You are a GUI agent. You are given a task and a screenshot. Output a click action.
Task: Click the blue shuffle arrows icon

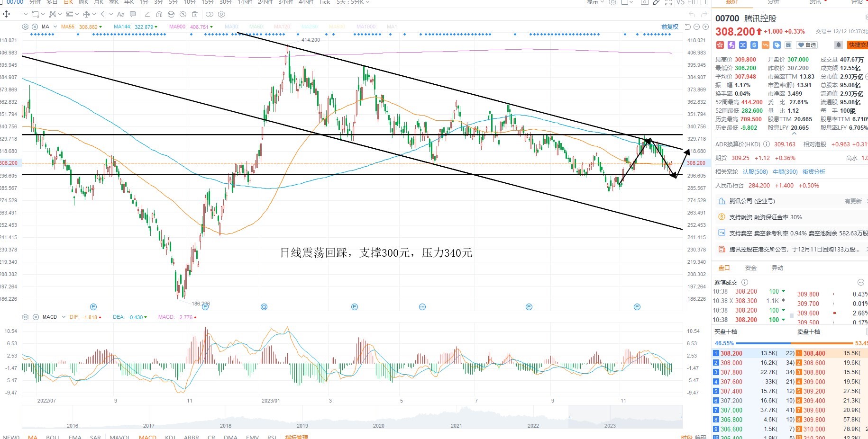743,45
